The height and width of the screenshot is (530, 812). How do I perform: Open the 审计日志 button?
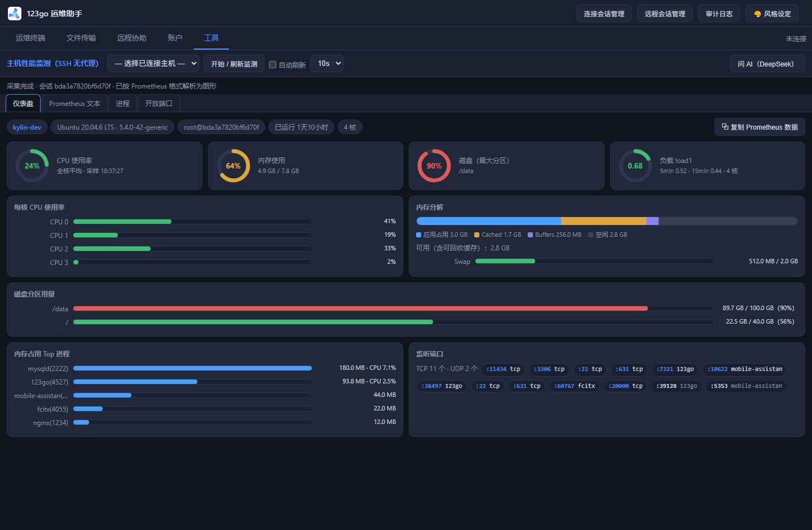click(719, 14)
